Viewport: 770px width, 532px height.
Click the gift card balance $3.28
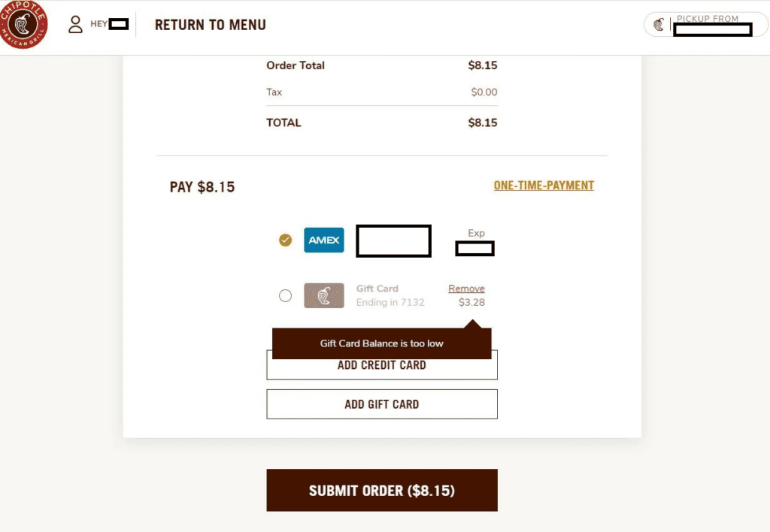(x=471, y=303)
